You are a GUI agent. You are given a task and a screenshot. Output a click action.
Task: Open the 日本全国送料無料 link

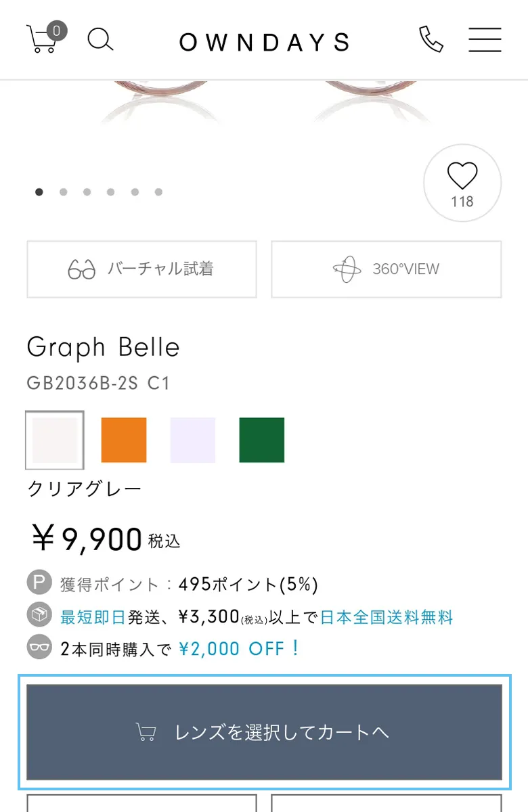click(x=386, y=617)
